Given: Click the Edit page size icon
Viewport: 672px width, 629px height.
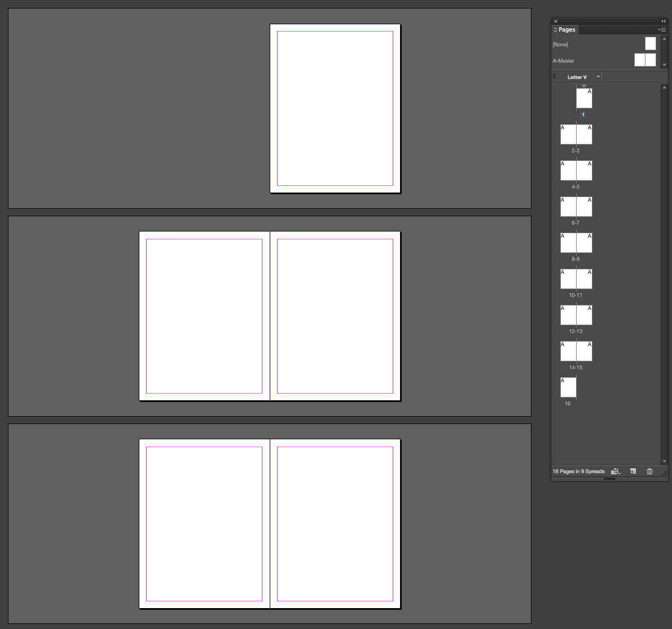Looking at the screenshot, I should pos(616,471).
